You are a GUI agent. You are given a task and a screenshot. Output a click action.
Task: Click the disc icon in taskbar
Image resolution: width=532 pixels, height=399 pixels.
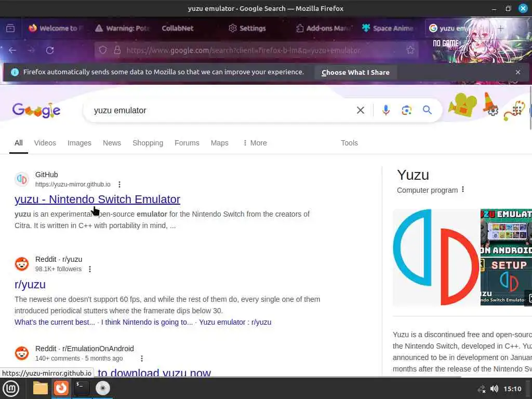[102, 388]
